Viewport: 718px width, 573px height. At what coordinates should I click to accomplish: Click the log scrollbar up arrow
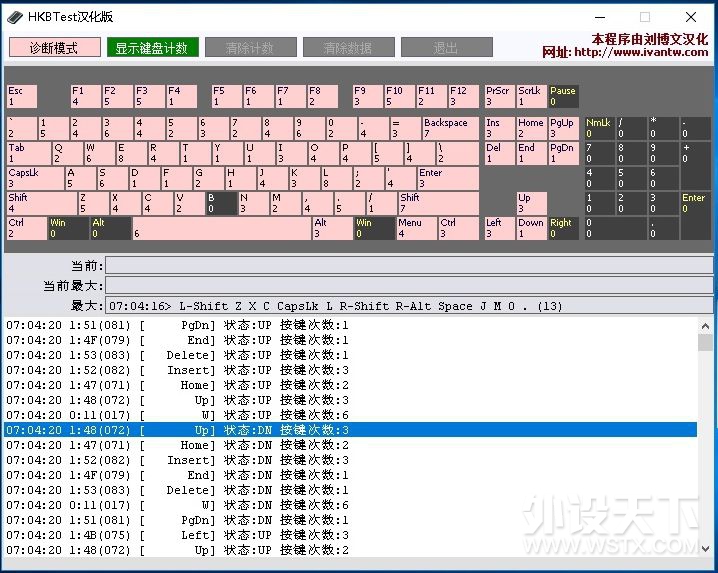(x=705, y=326)
